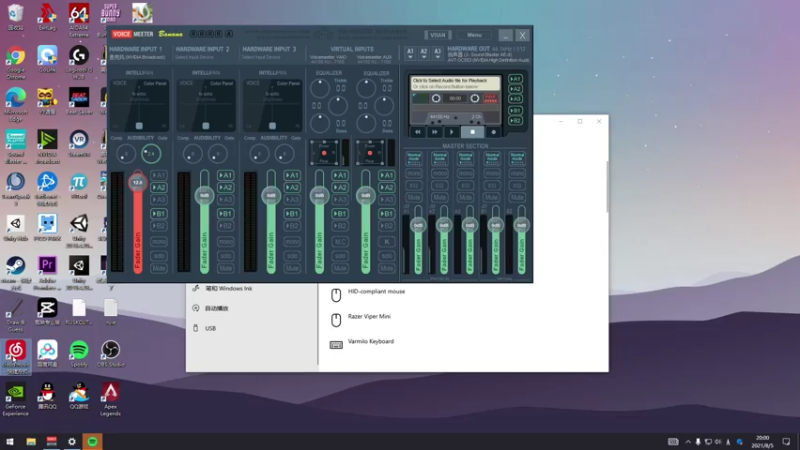Image resolution: width=800 pixels, height=450 pixels.
Task: Open File Explorer from the taskbar
Action: point(31,442)
